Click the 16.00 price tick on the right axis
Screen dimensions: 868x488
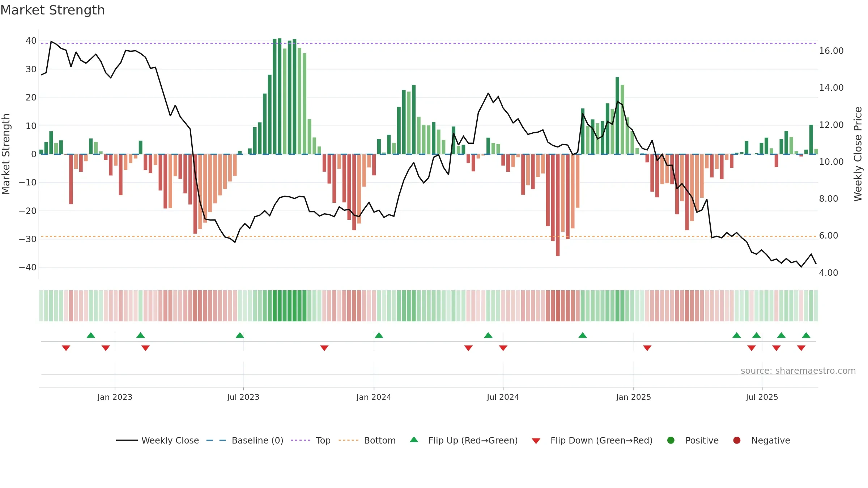(x=831, y=51)
